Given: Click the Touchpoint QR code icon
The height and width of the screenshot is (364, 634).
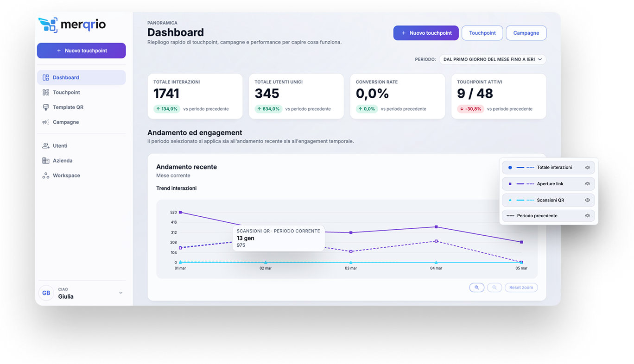Looking at the screenshot, I should click(x=45, y=93).
